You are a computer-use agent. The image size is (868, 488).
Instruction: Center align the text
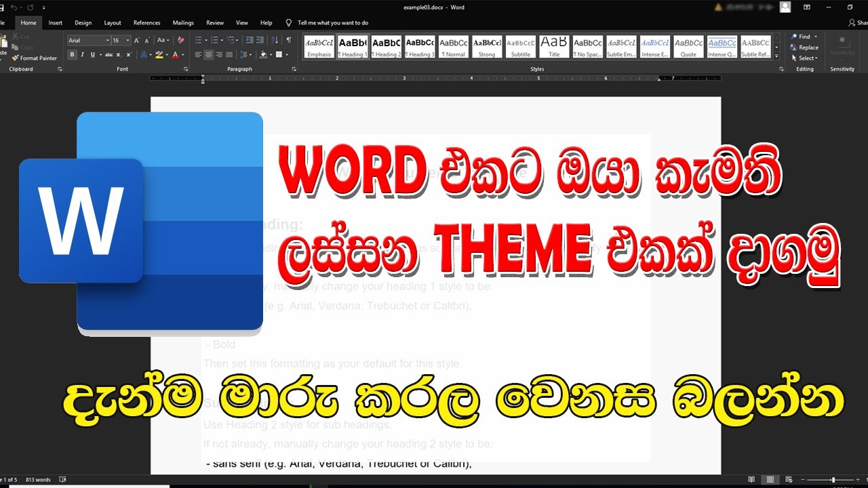coord(209,55)
